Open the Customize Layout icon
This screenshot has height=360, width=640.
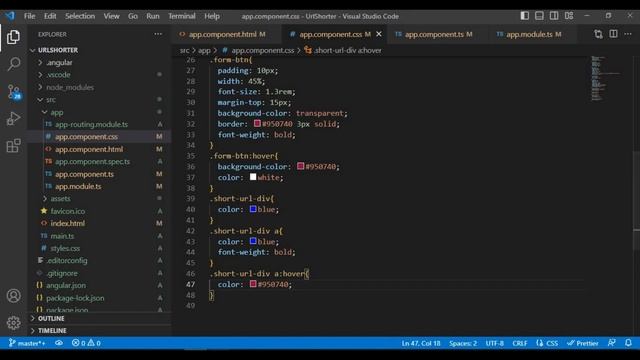click(x=569, y=16)
